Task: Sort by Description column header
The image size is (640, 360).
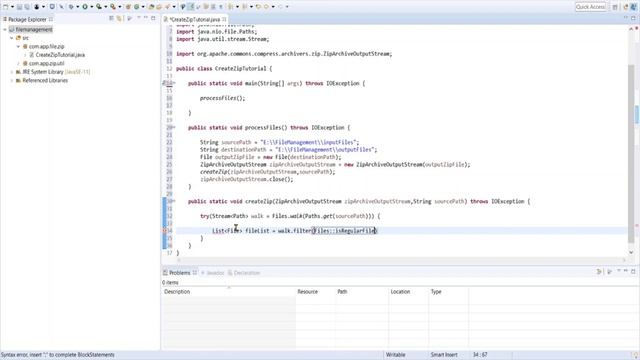Action: (229, 291)
